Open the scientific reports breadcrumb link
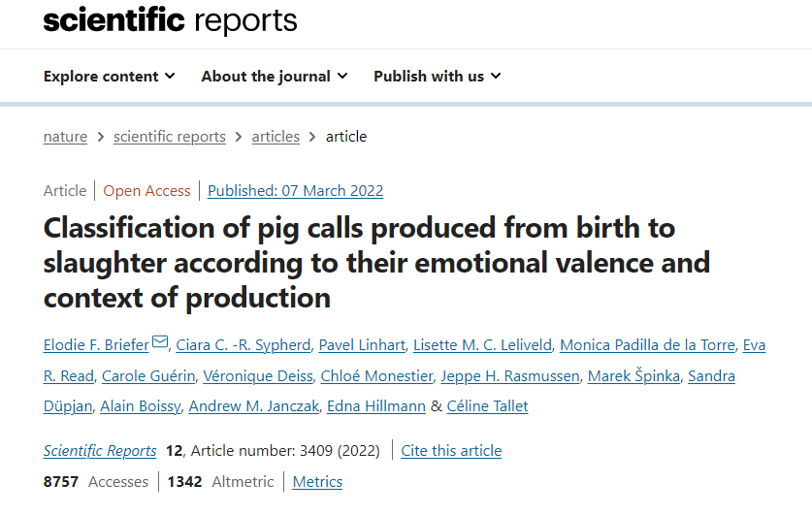 click(170, 137)
